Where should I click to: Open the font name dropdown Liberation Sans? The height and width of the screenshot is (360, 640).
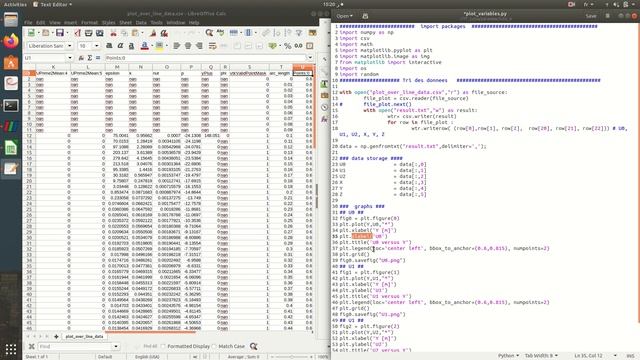click(70, 46)
